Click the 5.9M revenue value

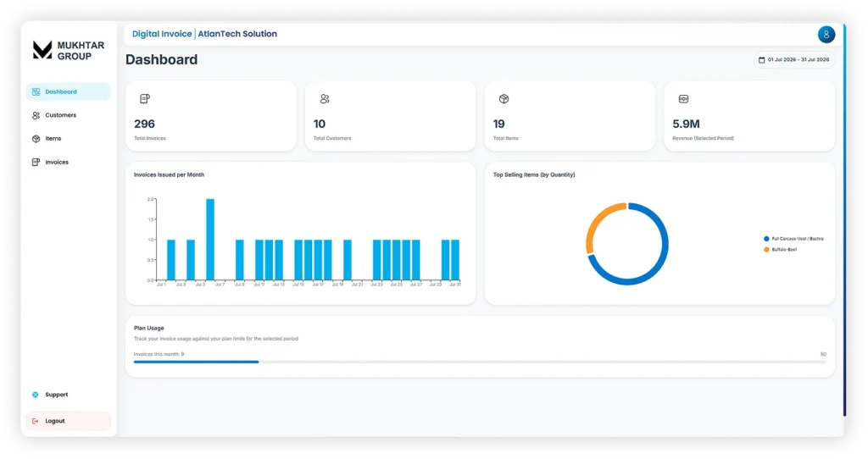[x=686, y=124]
